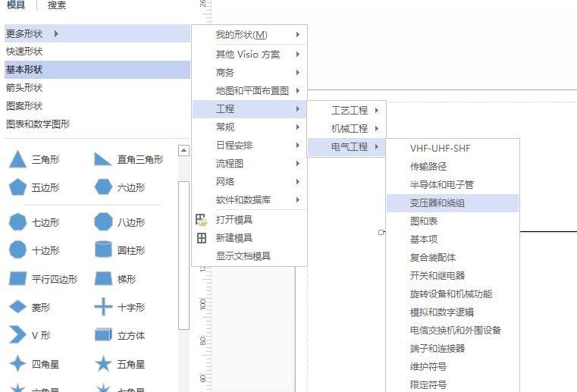This screenshot has height=392, width=577.
Task: Choose 变压器和绕组 stencil
Action: (453, 203)
